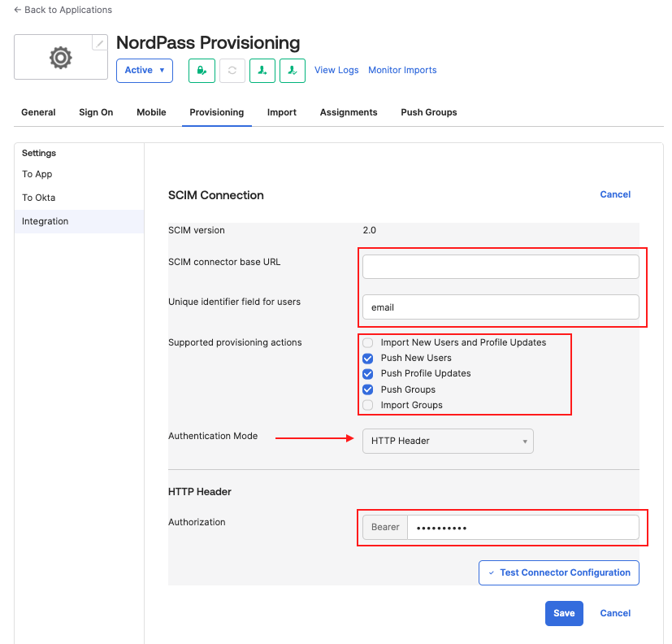
Task: Open Monitor Imports link
Action: pos(402,70)
